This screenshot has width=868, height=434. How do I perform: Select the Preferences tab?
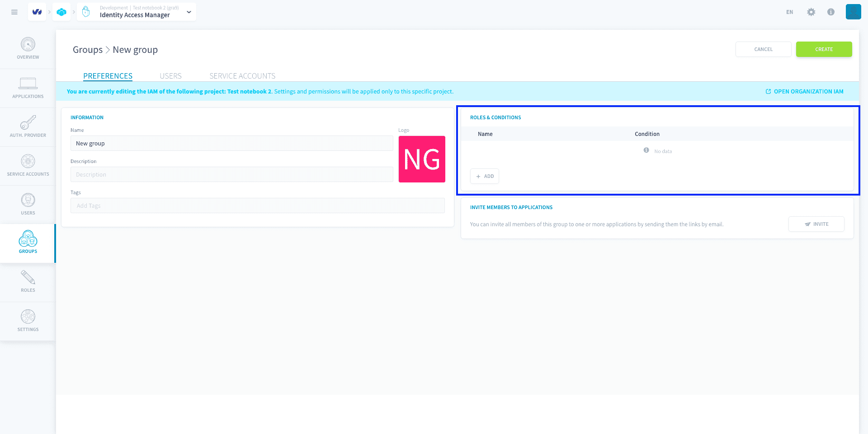tap(108, 76)
